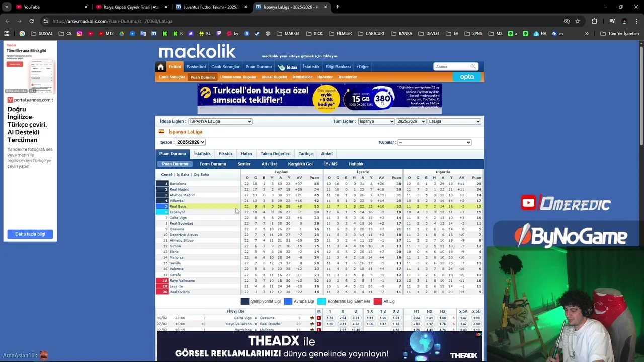Open the opta logo button
Image resolution: width=644 pixels, height=362 pixels.
point(467,77)
